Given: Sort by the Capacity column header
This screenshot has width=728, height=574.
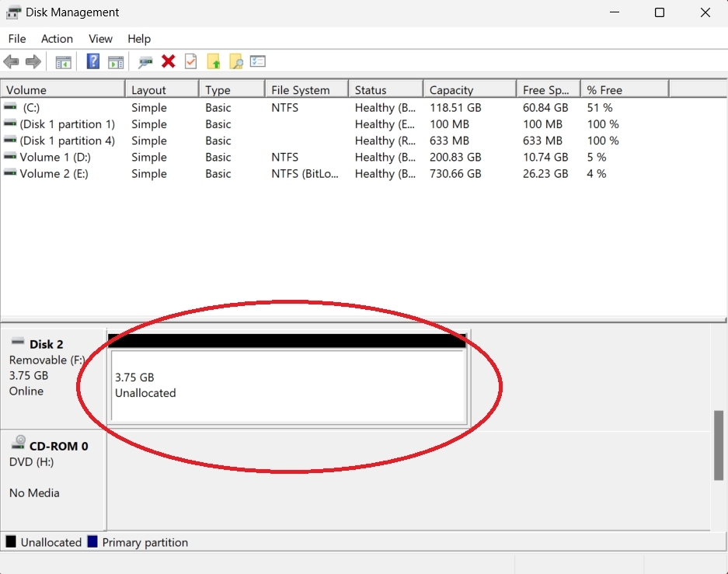Looking at the screenshot, I should (x=451, y=90).
